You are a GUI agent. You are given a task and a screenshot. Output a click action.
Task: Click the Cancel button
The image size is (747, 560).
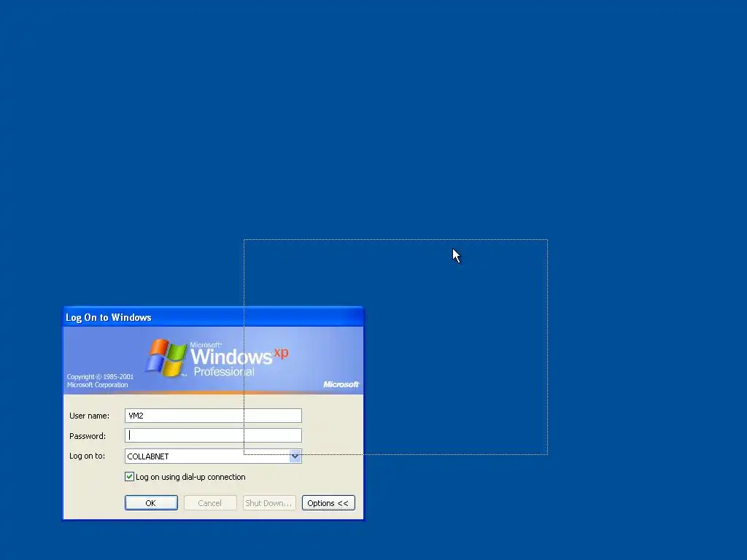tap(210, 503)
